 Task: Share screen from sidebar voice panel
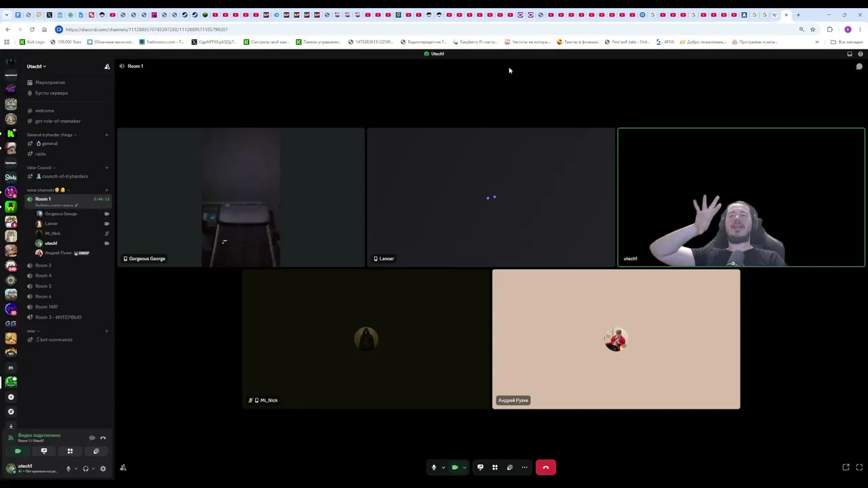click(44, 451)
